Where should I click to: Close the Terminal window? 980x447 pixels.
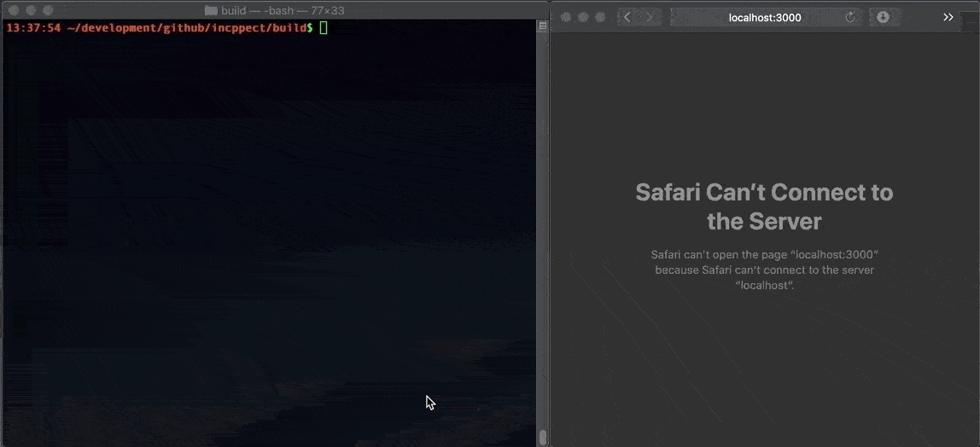coord(13,10)
